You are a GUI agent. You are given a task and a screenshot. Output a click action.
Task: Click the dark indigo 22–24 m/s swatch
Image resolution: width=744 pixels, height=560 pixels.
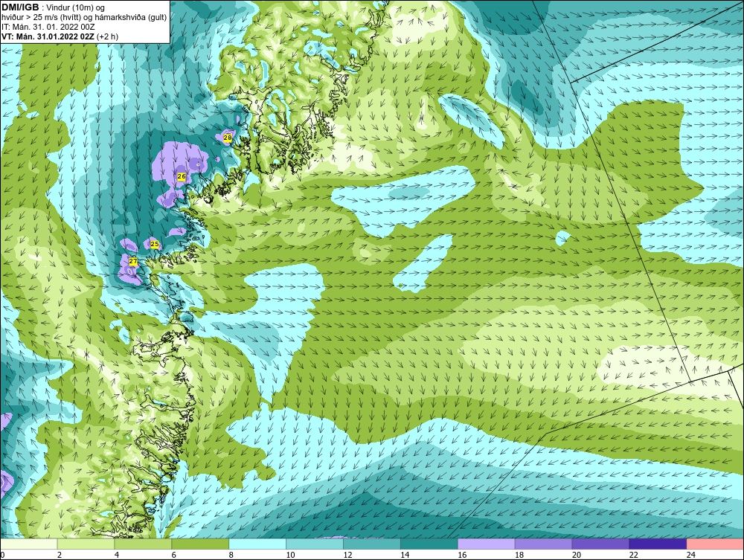tap(658, 544)
